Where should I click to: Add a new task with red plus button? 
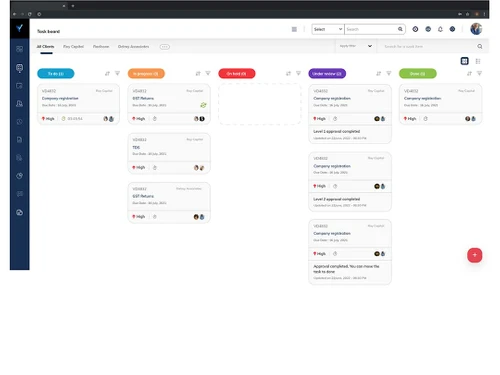(x=475, y=255)
